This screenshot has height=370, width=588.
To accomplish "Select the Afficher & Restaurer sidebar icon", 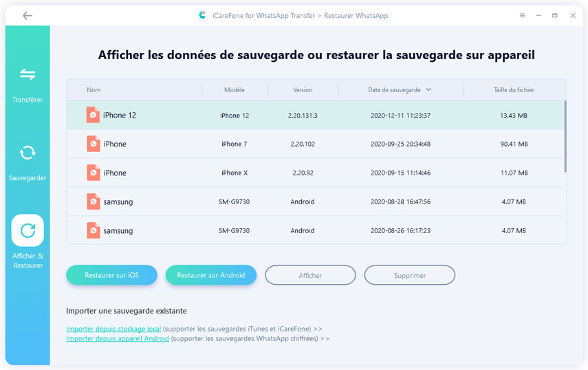I will click(28, 231).
